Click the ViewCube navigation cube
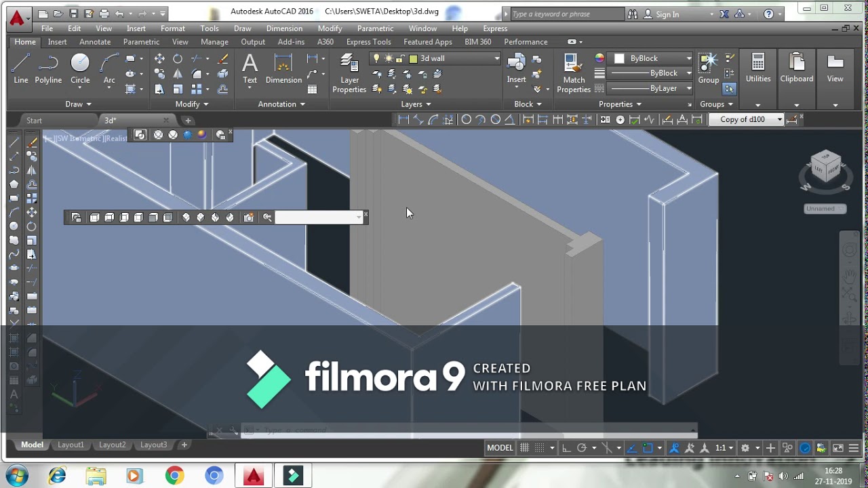 pos(825,167)
